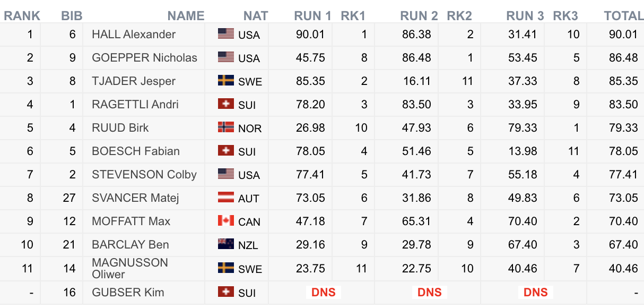Click the Swiss flag beside RAGETTLI Andri
Screen dimensions: 644x308
[x=226, y=104]
